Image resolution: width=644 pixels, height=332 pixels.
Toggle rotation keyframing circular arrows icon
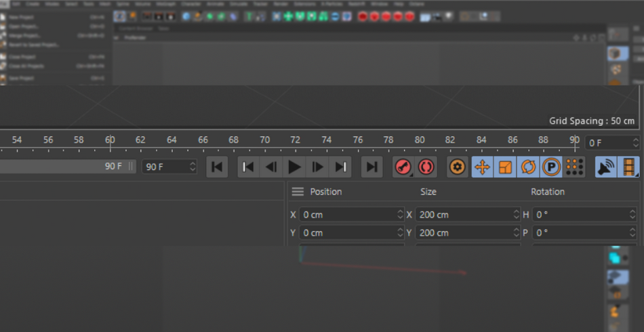click(x=528, y=167)
